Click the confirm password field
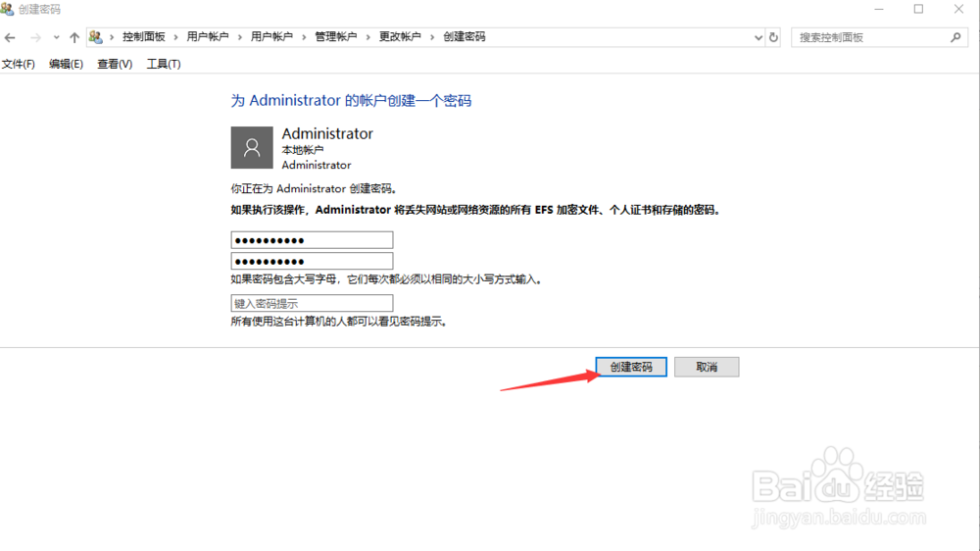The height and width of the screenshot is (551, 980). pos(312,261)
